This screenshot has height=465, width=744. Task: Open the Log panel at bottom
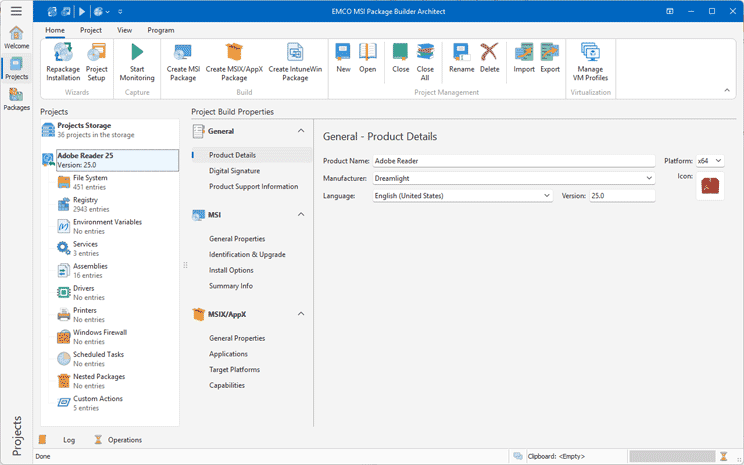[x=68, y=439]
